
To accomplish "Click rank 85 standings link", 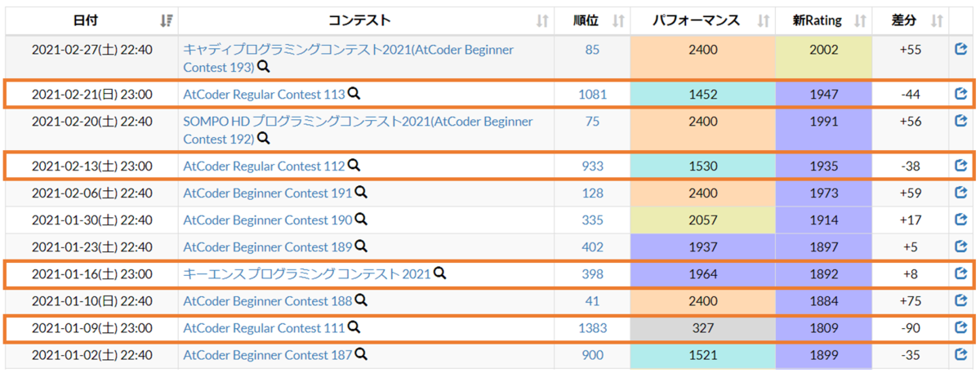I will [592, 50].
